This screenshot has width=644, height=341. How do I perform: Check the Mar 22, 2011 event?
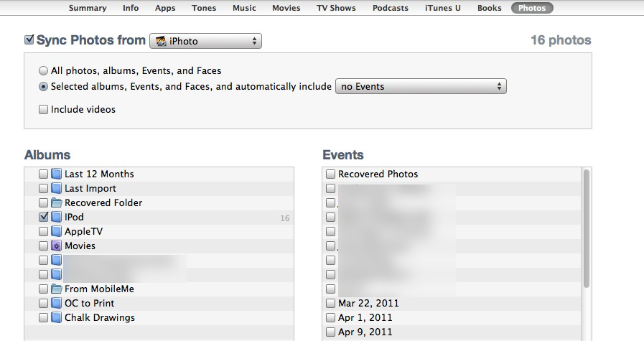pyautogui.click(x=330, y=303)
